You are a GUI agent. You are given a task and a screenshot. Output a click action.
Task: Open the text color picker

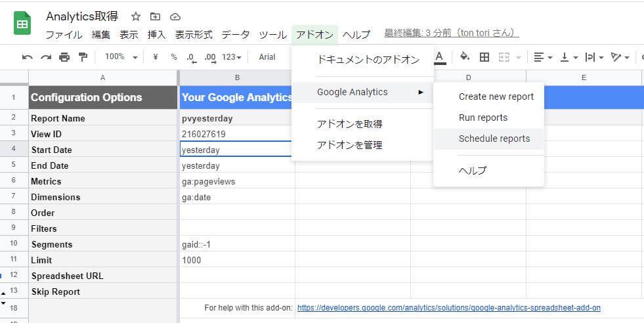440,57
